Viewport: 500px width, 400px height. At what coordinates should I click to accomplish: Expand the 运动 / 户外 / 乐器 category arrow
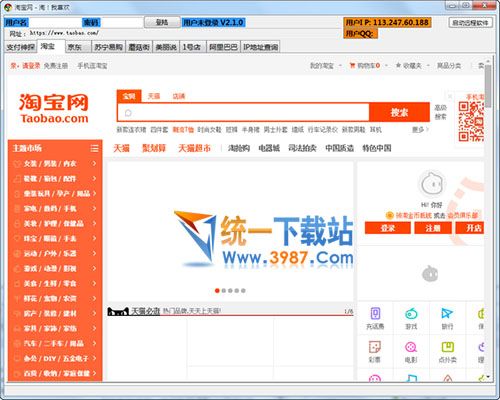pos(94,253)
